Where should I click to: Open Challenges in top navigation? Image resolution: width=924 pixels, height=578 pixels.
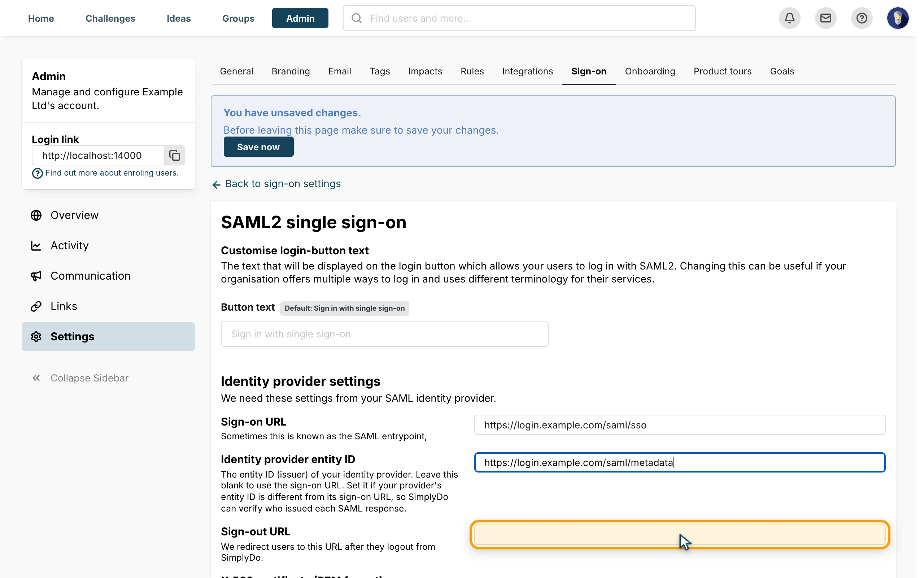point(110,18)
